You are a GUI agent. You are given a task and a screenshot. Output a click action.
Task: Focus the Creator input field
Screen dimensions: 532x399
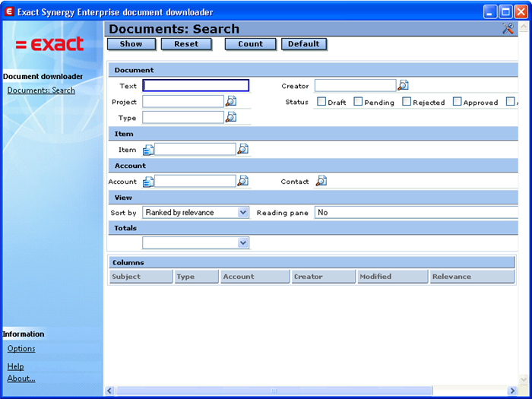coord(355,85)
